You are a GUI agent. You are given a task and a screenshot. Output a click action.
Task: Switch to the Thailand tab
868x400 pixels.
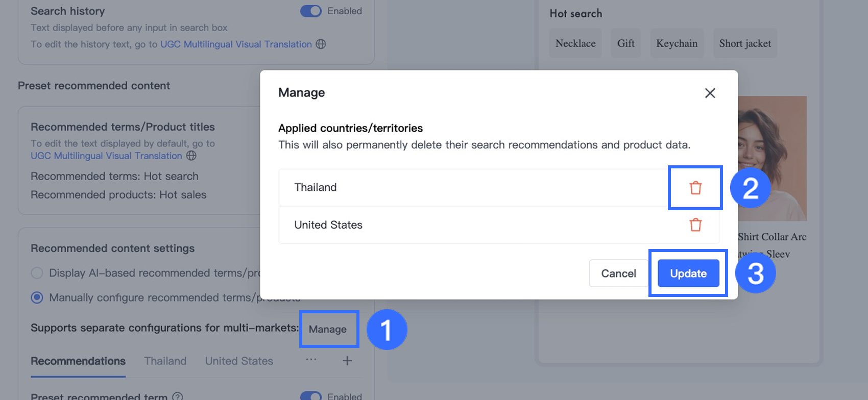pos(165,361)
